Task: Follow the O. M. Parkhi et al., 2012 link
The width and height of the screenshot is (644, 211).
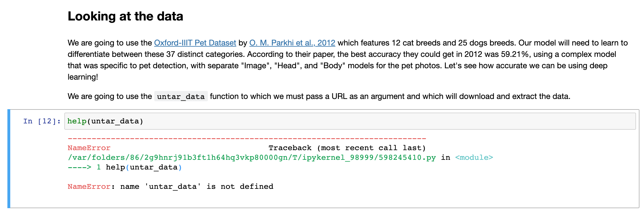Action: [x=292, y=43]
